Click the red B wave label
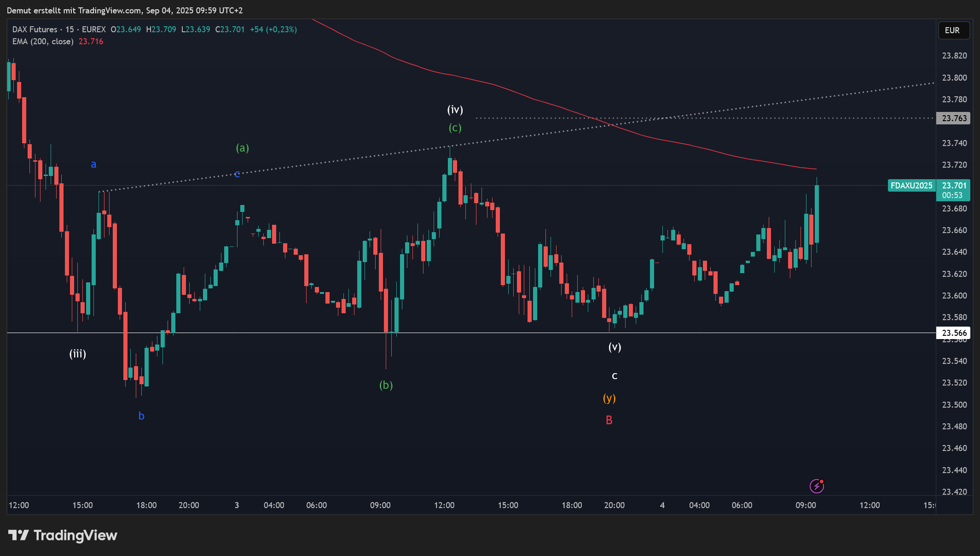Screen dimensions: 980x556 (609, 420)
